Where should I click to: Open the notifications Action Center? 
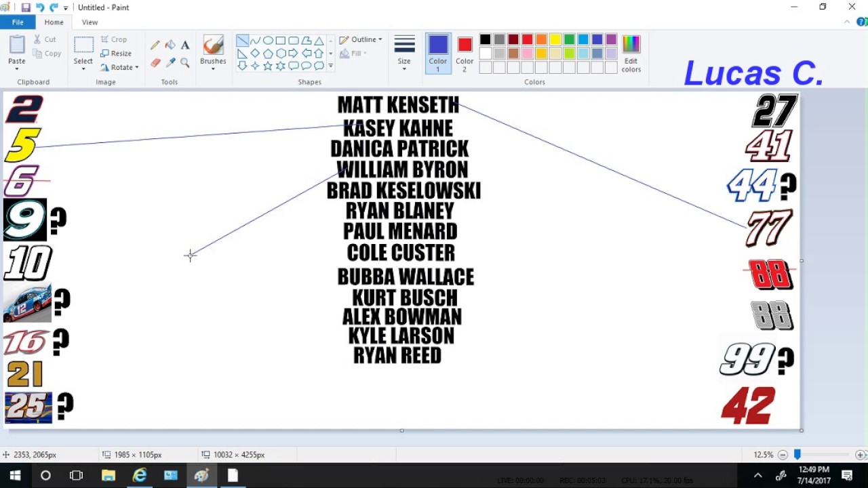pyautogui.click(x=847, y=476)
